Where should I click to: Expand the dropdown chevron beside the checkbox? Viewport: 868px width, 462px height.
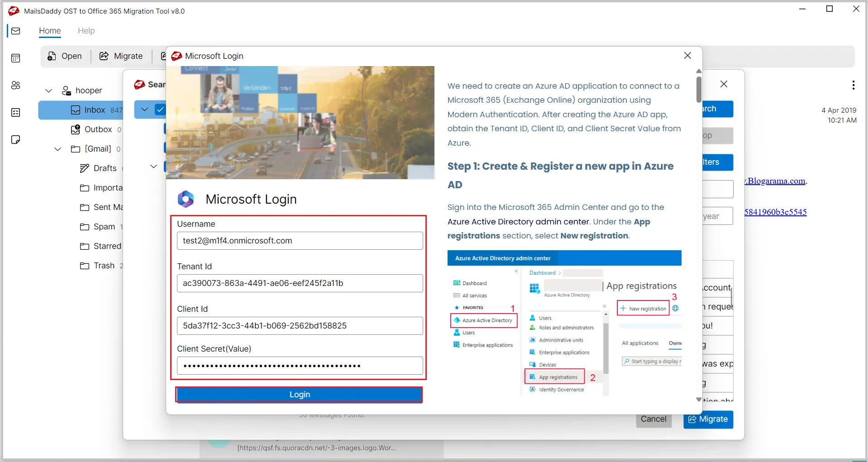145,110
